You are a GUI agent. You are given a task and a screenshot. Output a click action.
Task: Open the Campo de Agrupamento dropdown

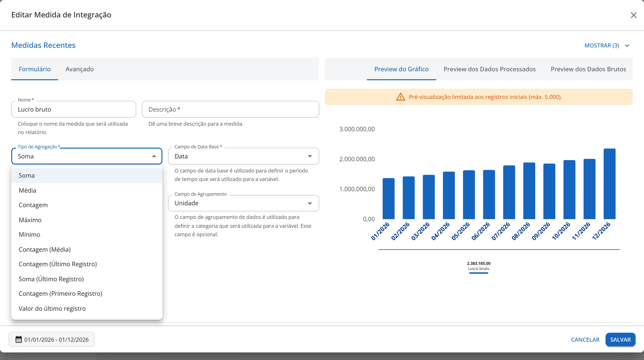tap(243, 203)
